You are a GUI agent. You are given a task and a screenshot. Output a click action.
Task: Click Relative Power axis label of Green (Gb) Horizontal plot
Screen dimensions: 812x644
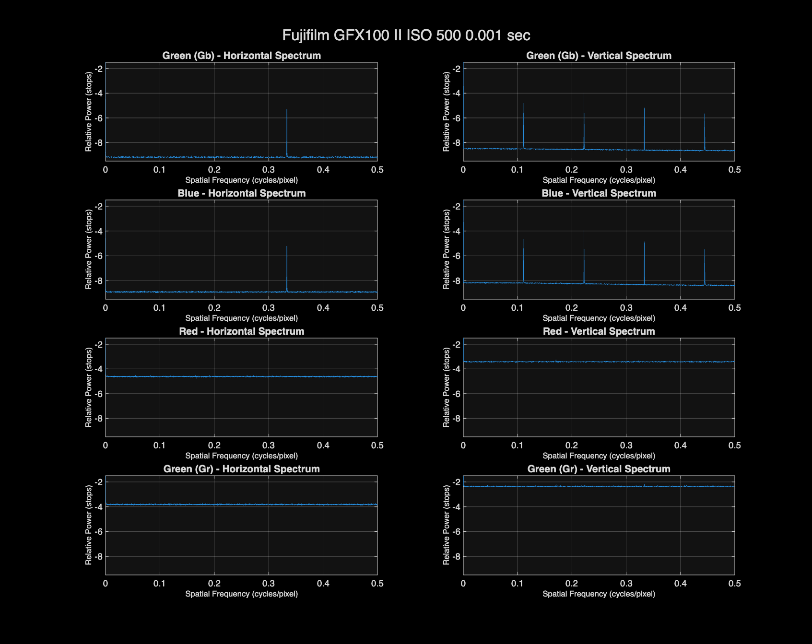(x=89, y=112)
